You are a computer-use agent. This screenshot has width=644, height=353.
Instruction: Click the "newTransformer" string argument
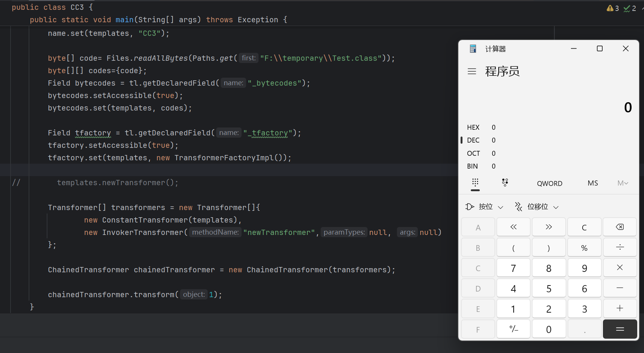pyautogui.click(x=279, y=232)
